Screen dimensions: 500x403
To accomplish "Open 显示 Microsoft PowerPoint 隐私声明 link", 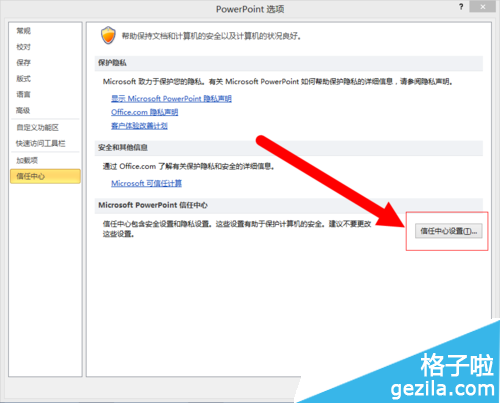I will 171,99.
